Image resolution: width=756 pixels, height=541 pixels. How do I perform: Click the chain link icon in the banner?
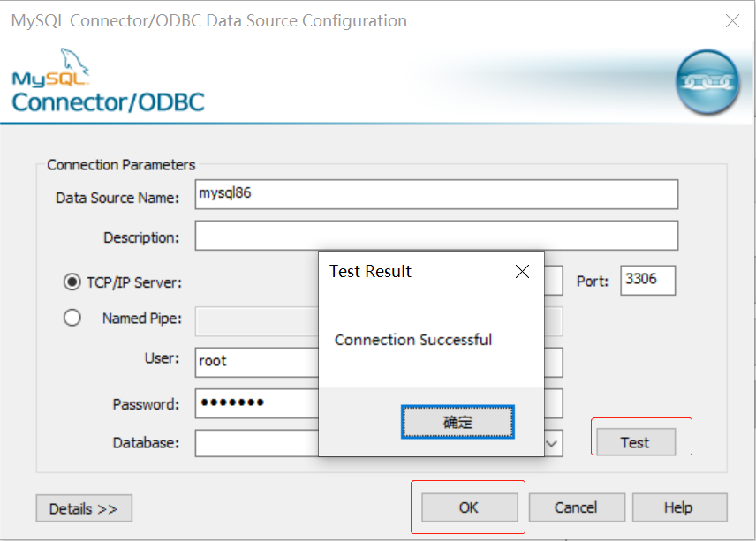coord(707,82)
